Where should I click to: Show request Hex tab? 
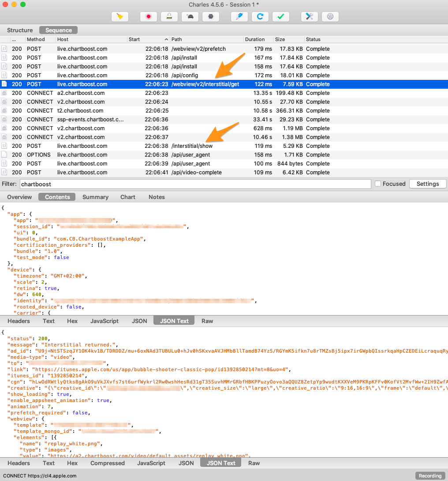(72, 321)
